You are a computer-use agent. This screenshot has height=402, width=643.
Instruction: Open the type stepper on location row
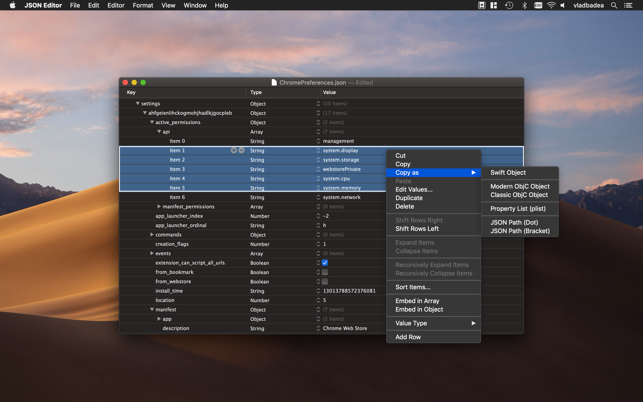(318, 300)
